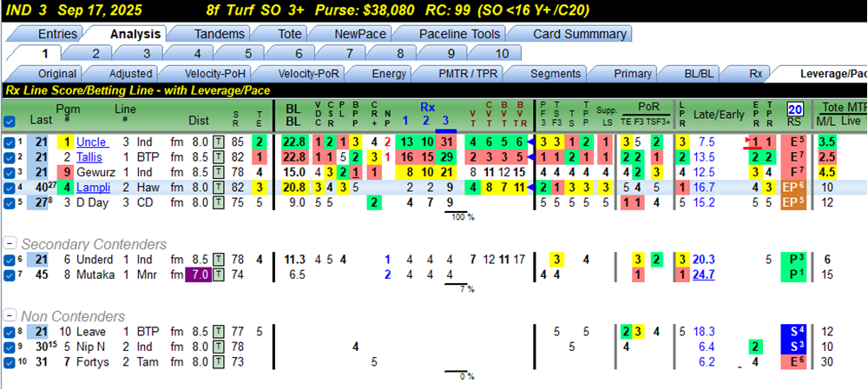Screen dimensions: 868x390
Task: Click the 4.5 morning line for Gewurz
Action: pos(827,172)
